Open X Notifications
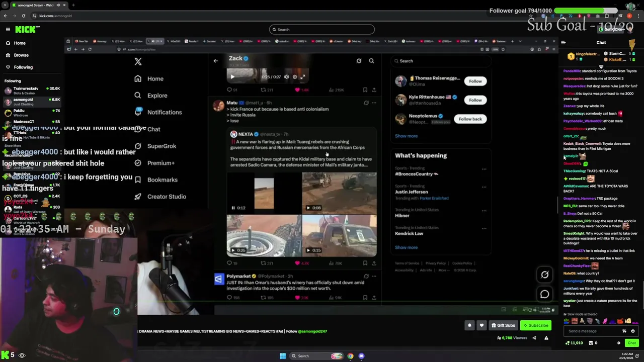The width and height of the screenshot is (644, 362). [x=158, y=112]
